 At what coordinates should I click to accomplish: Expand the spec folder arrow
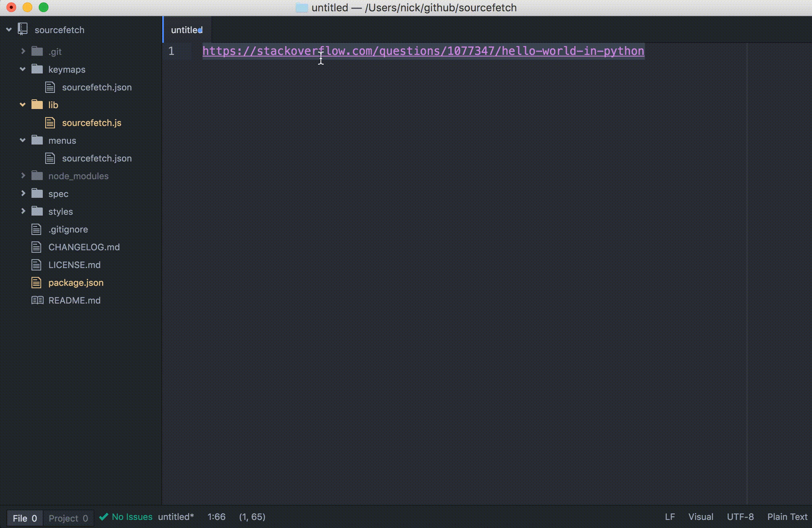23,193
